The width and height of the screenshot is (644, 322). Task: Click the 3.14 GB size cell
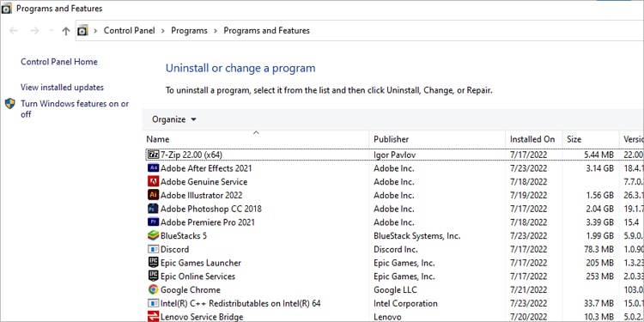tap(600, 168)
